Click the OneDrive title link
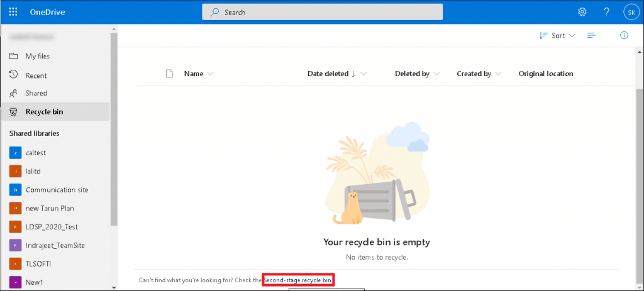The height and width of the screenshot is (291, 644). (x=47, y=12)
